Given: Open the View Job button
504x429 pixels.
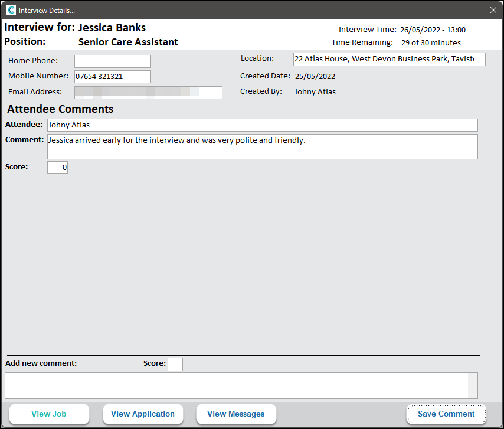Looking at the screenshot, I should click(49, 414).
